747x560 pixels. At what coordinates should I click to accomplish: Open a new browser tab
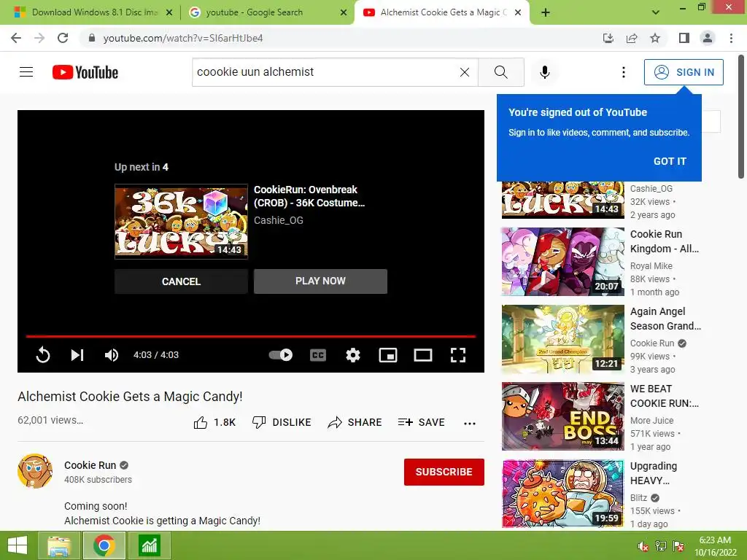pos(546,12)
